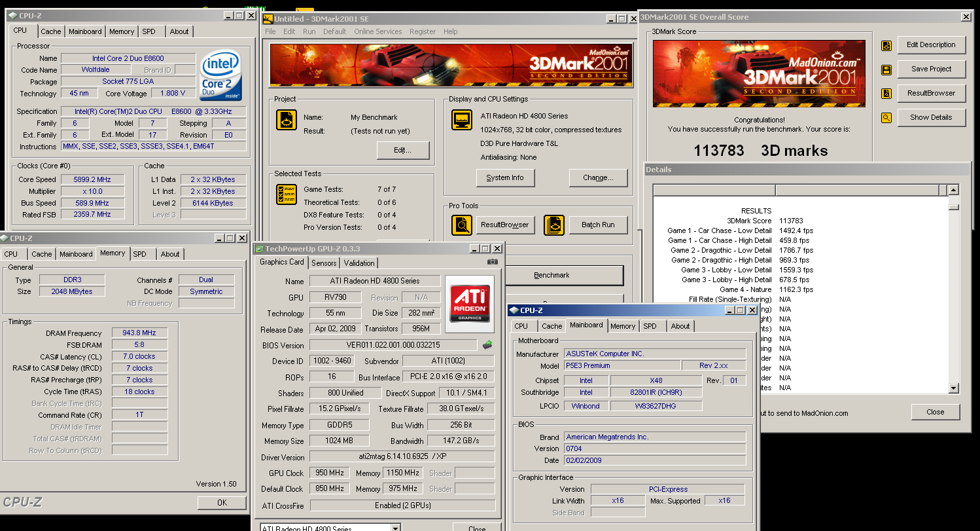Open the Default menu in 3DMark2001
980x531 pixels.
click(x=334, y=31)
